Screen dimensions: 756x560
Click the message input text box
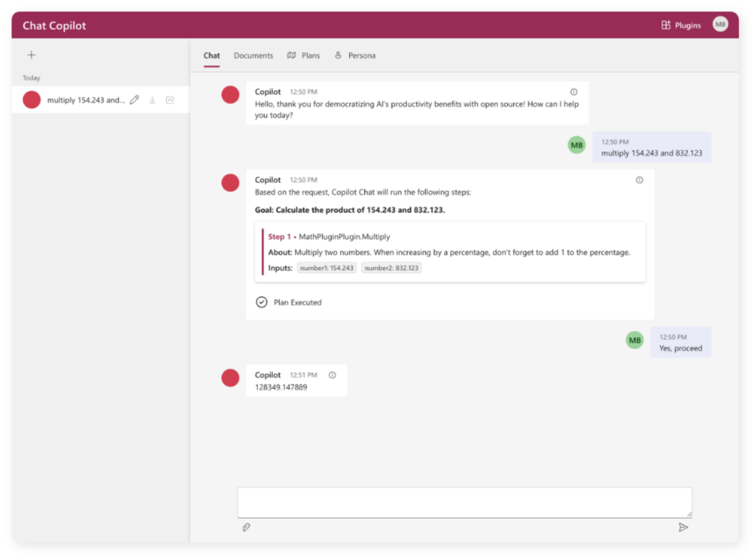click(x=464, y=502)
